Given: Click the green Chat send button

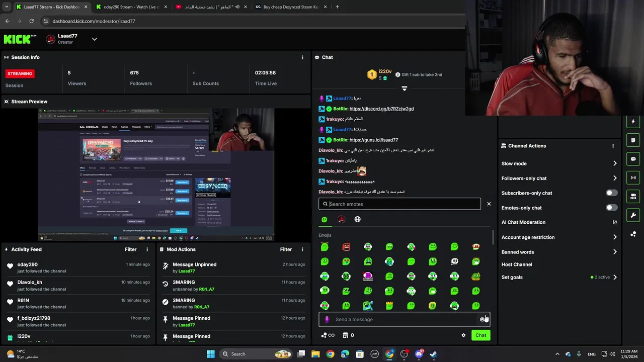Looking at the screenshot, I should tap(481, 335).
